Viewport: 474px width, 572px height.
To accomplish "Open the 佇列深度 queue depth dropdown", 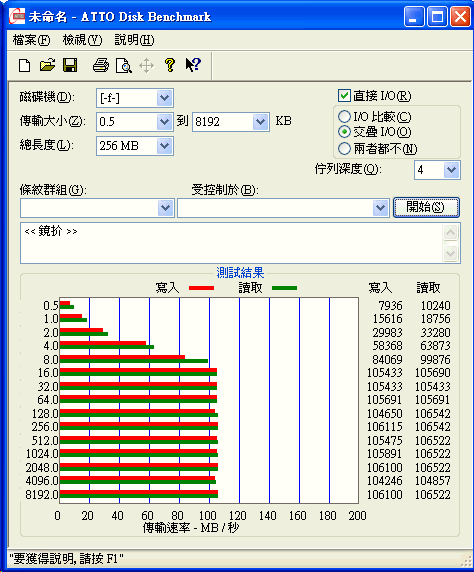I will tap(451, 170).
